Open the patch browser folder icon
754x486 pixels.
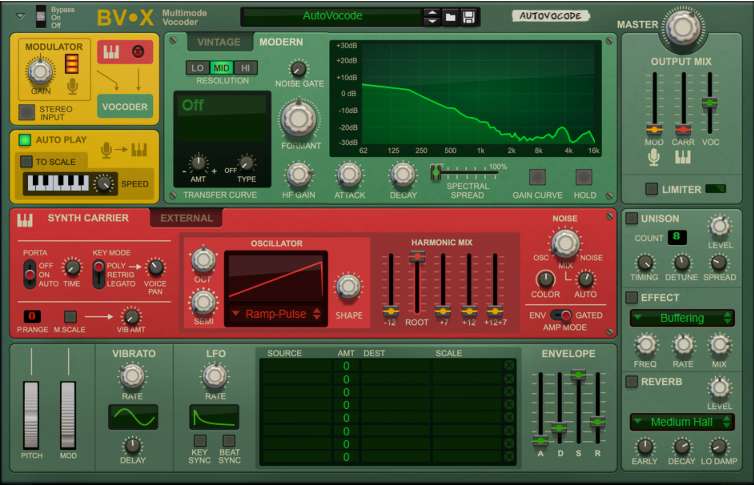point(450,17)
